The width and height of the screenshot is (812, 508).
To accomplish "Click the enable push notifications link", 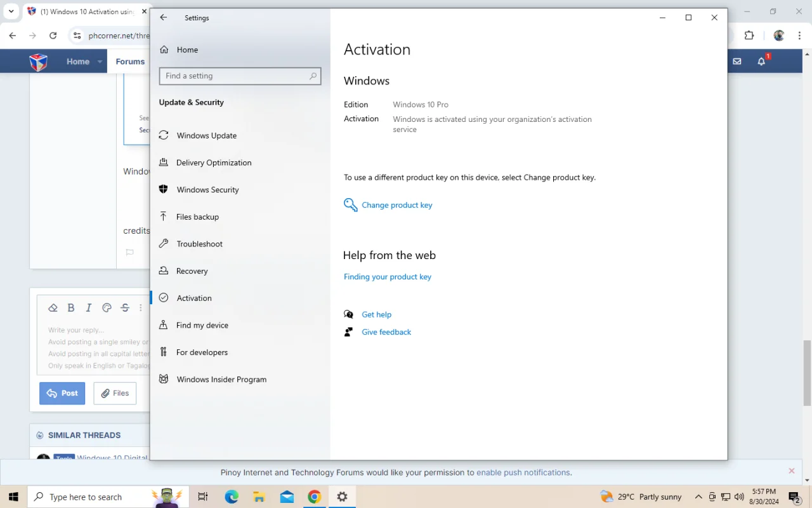I will pyautogui.click(x=523, y=472).
